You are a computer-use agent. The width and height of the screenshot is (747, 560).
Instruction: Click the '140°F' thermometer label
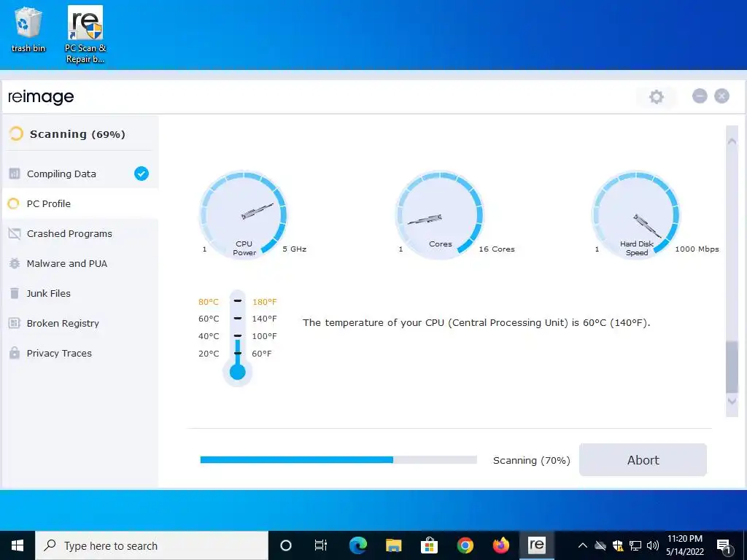point(264,319)
